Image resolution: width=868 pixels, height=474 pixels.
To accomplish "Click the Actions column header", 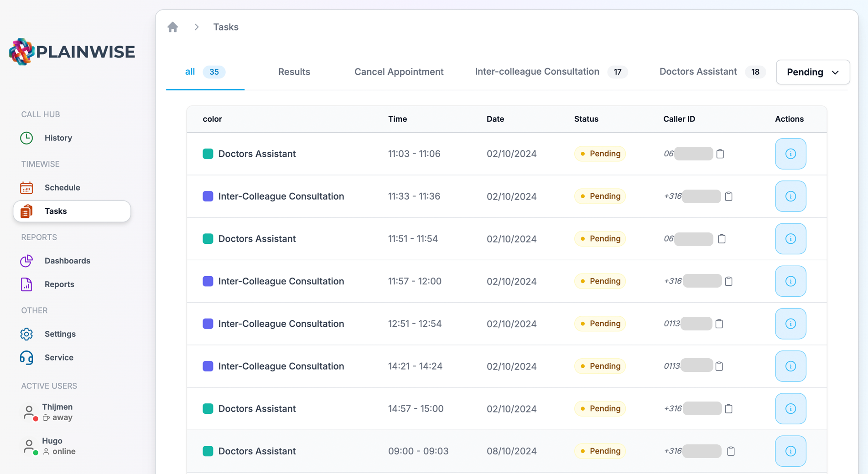I will [789, 119].
